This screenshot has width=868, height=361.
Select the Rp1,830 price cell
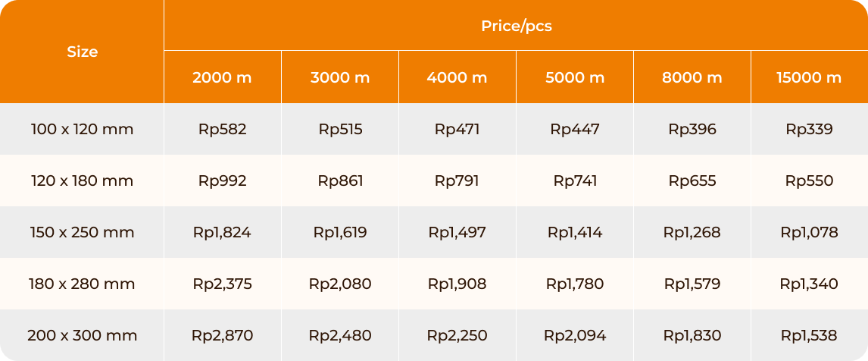pos(692,335)
